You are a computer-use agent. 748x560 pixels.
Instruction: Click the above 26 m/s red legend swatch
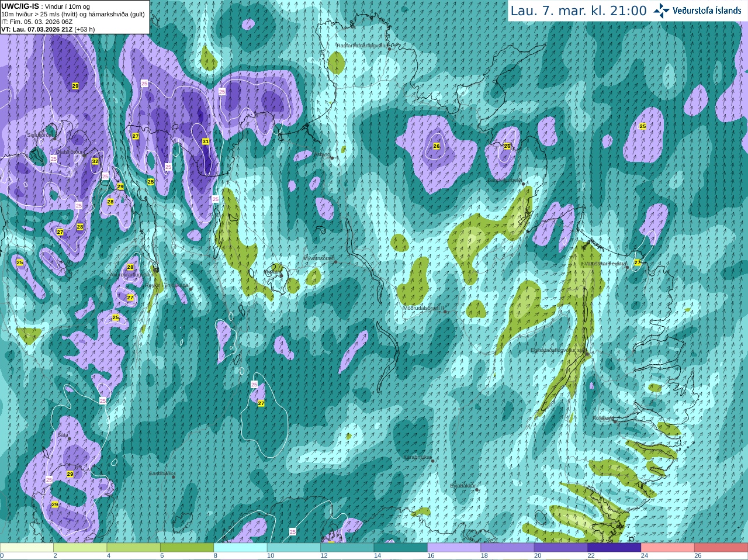click(x=721, y=548)
